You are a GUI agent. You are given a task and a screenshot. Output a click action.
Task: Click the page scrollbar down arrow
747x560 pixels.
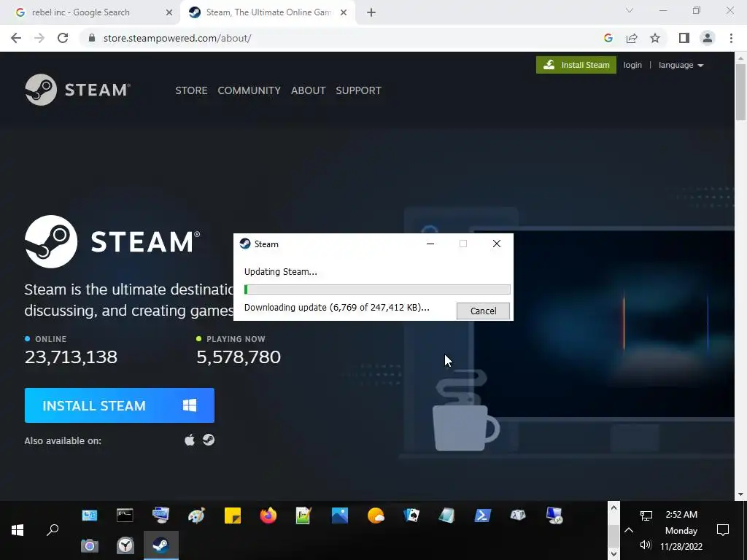[x=741, y=495]
